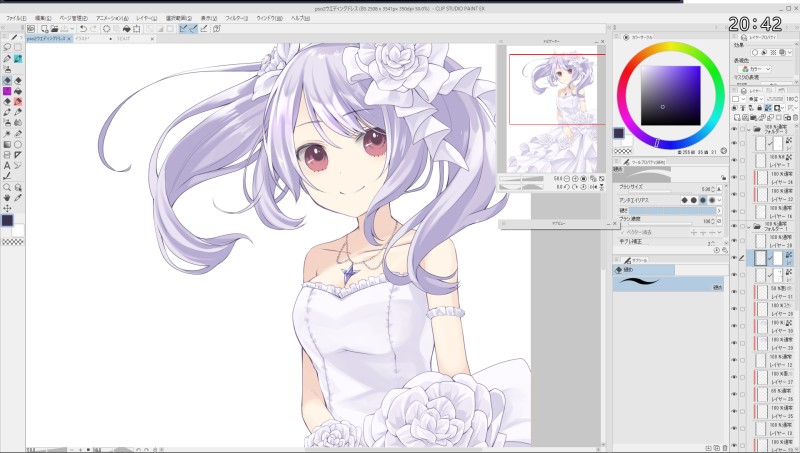Click the New canvas icon in command bar
The height and width of the screenshot is (453, 800).
pos(44,29)
